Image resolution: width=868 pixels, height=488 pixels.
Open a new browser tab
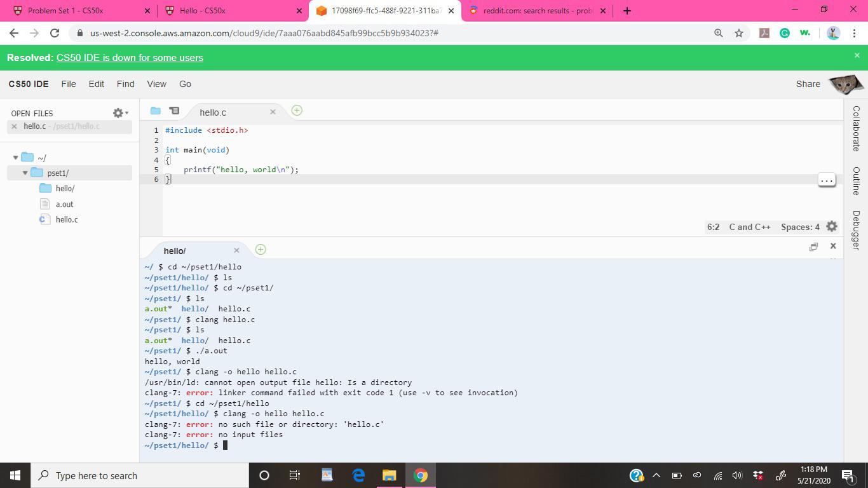click(x=627, y=11)
